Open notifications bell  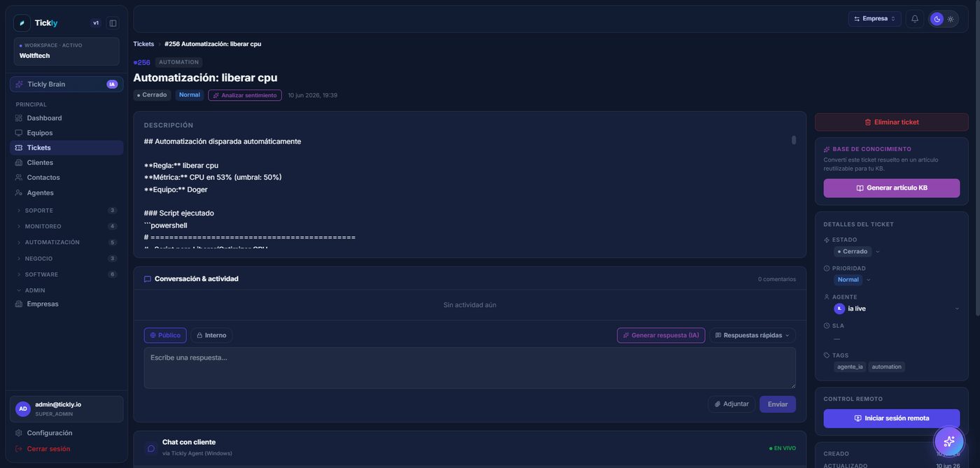tap(914, 19)
